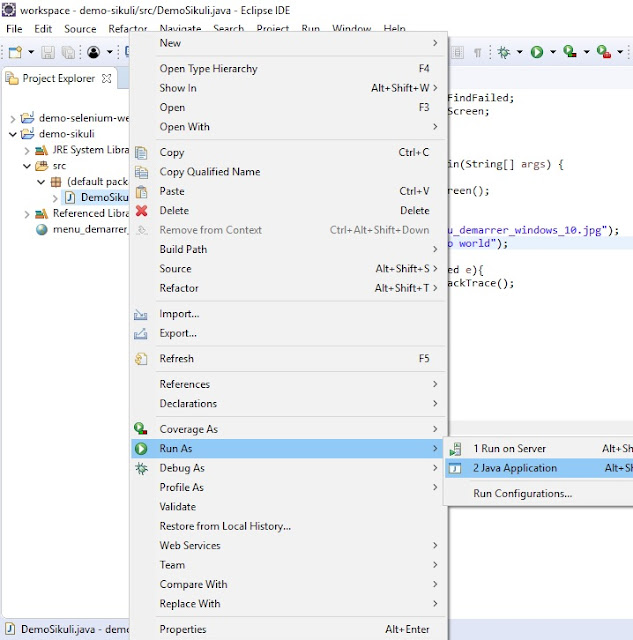Choose Profile As submenu
Viewport: 633px width, 640px height.
tap(289, 487)
